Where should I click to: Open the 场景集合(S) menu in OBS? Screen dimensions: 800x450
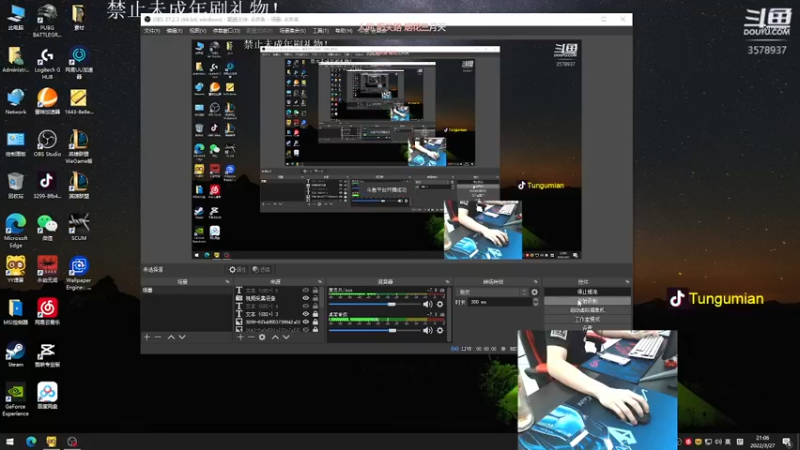tap(292, 31)
